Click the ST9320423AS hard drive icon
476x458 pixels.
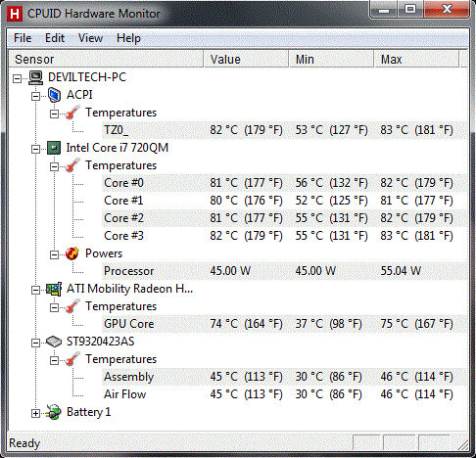click(x=54, y=342)
